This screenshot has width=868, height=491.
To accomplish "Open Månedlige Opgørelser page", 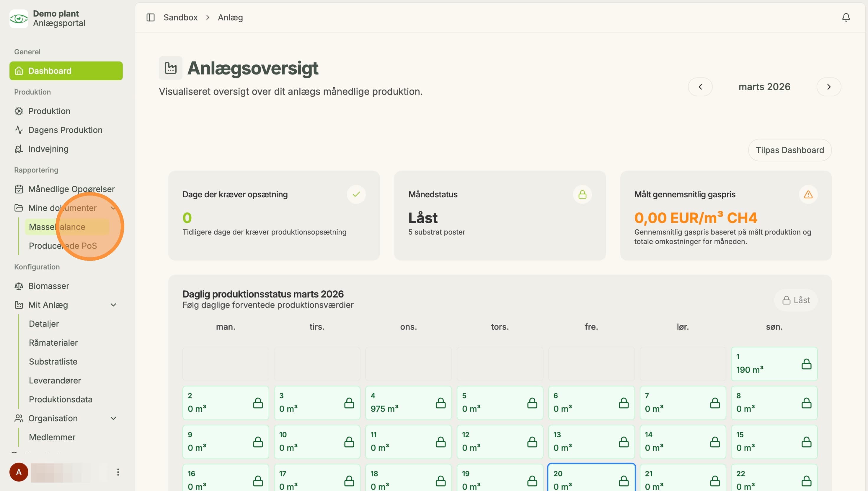I will coord(66,189).
